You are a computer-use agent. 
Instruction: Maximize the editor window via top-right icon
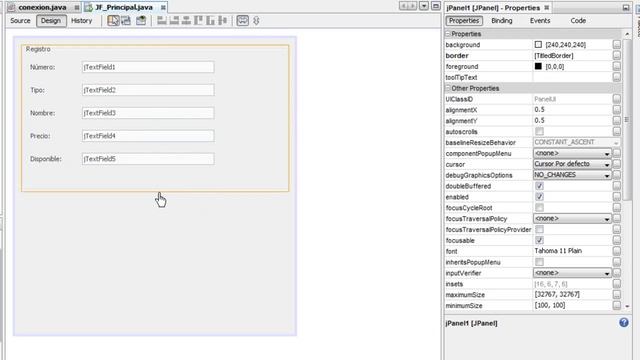(x=436, y=6)
